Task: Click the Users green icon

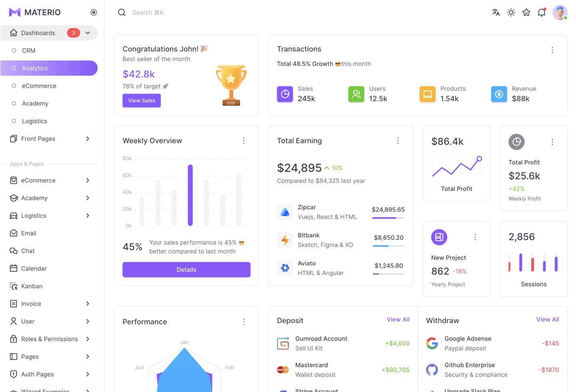Action: click(x=356, y=94)
